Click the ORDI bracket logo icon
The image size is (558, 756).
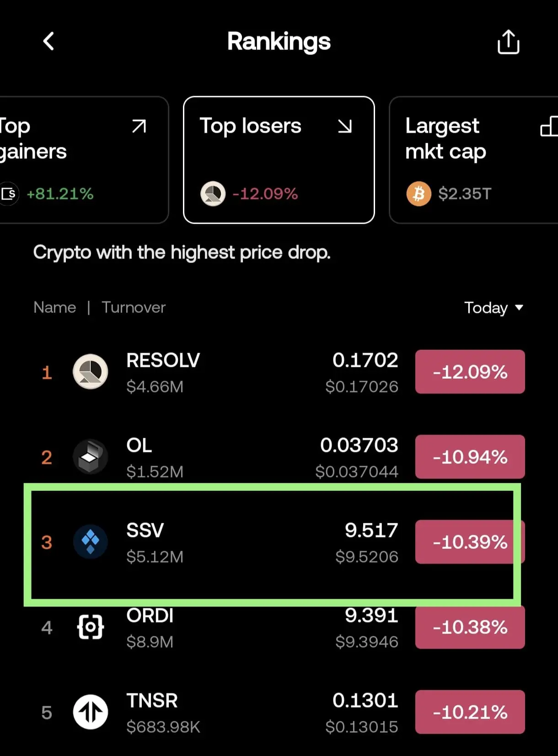pyautogui.click(x=91, y=627)
